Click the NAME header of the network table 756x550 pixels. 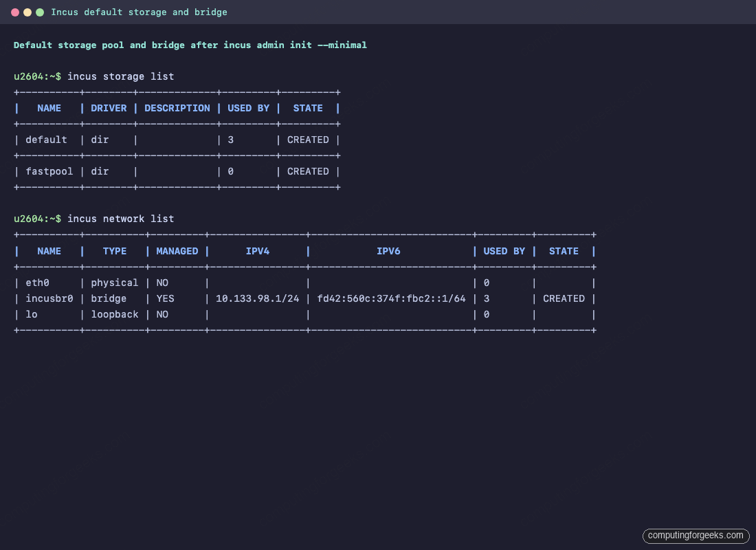click(x=49, y=252)
